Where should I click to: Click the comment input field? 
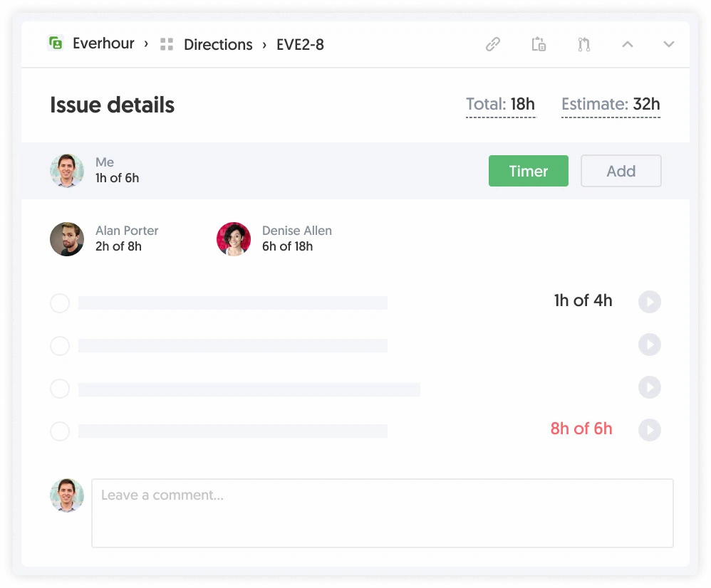(383, 513)
